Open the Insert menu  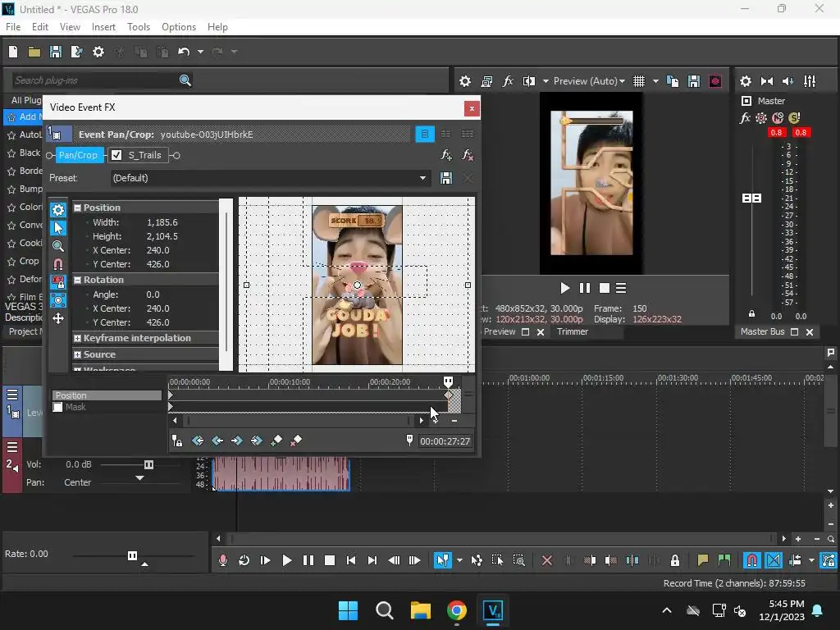click(103, 27)
